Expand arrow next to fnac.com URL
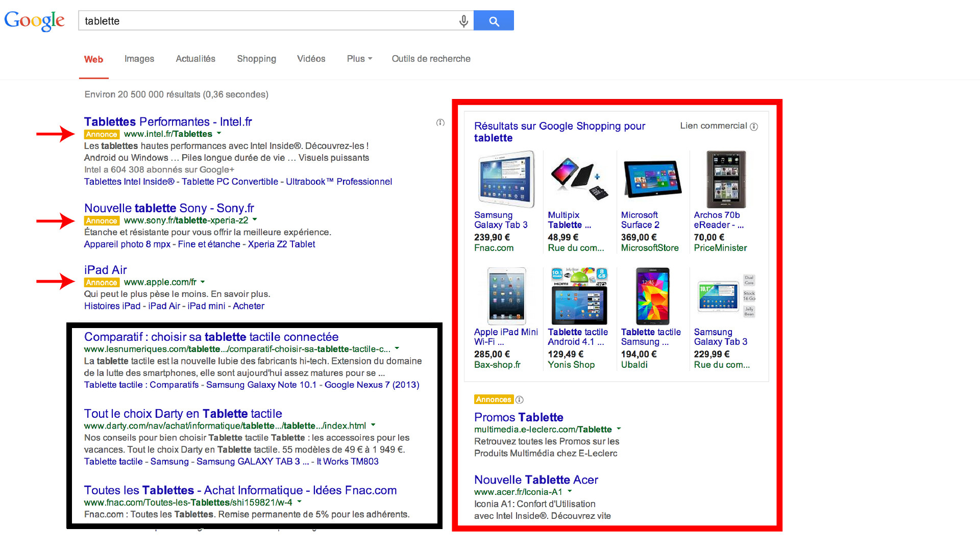The height and width of the screenshot is (551, 980). coord(300,503)
